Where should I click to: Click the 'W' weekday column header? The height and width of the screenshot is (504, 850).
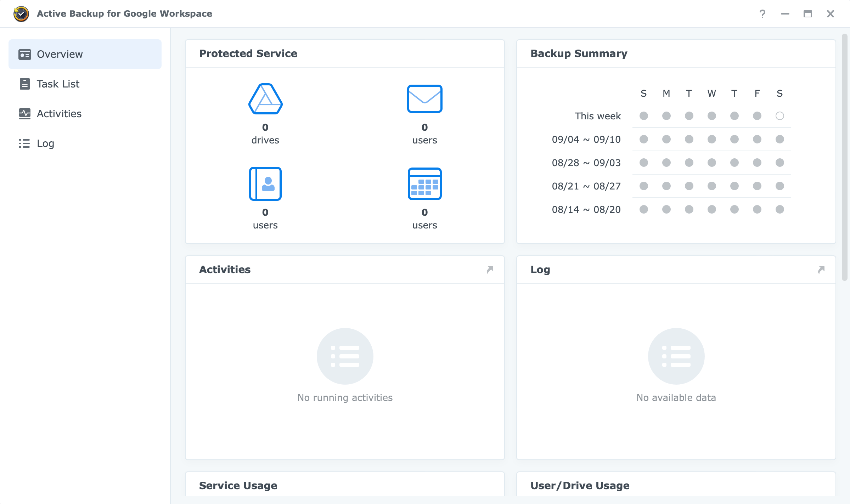712,94
